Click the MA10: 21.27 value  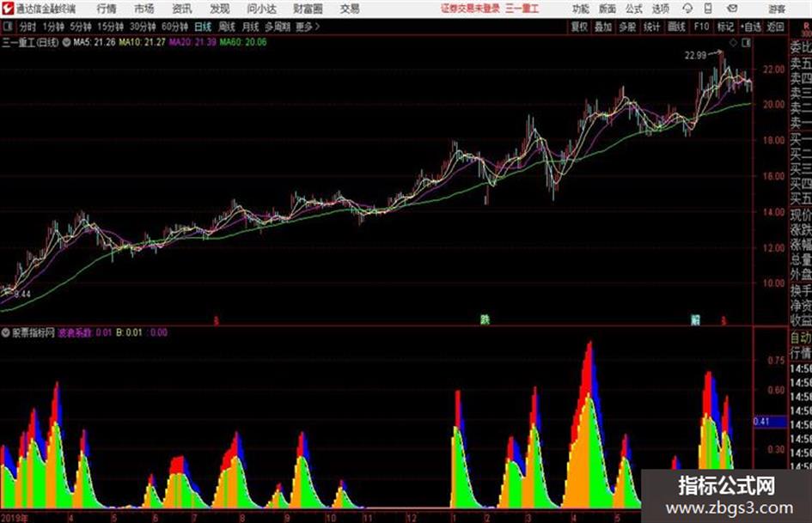(142, 42)
